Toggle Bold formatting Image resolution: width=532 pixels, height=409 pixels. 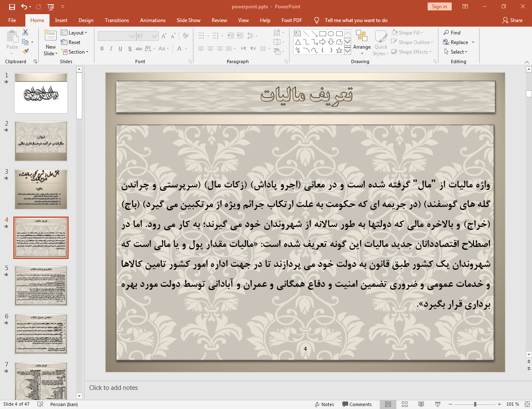tap(102, 49)
